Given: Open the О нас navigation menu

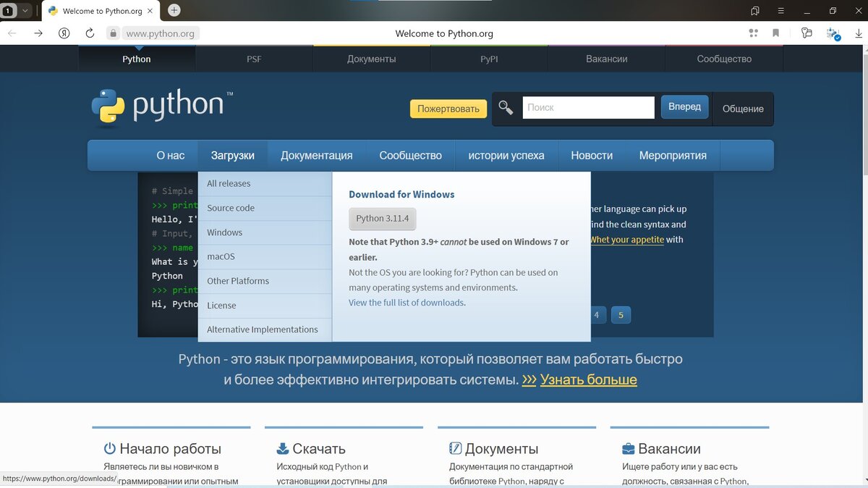Looking at the screenshot, I should click(x=171, y=155).
